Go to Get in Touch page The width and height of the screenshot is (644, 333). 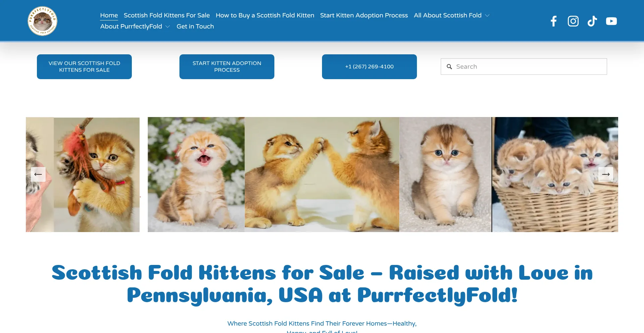[195, 26]
